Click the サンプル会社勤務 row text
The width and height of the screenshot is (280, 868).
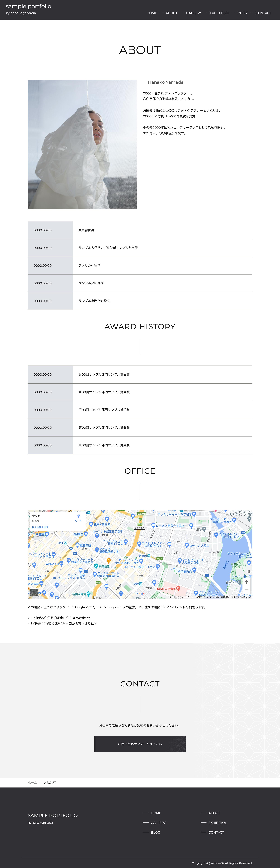pos(91,283)
